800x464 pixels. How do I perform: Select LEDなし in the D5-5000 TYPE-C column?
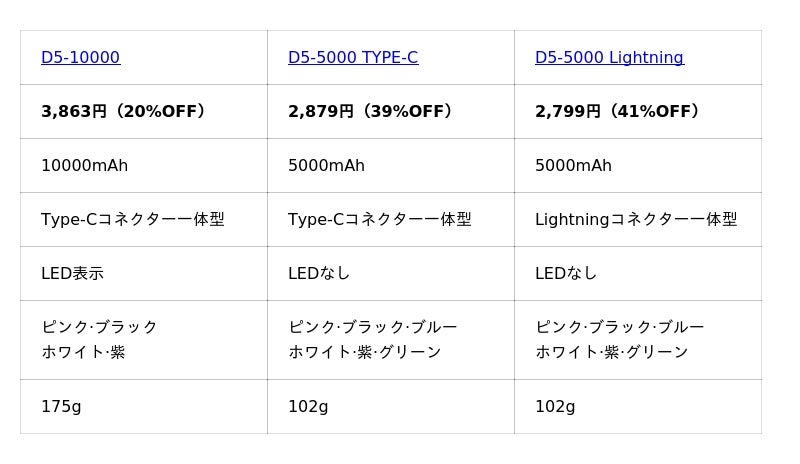319,274
